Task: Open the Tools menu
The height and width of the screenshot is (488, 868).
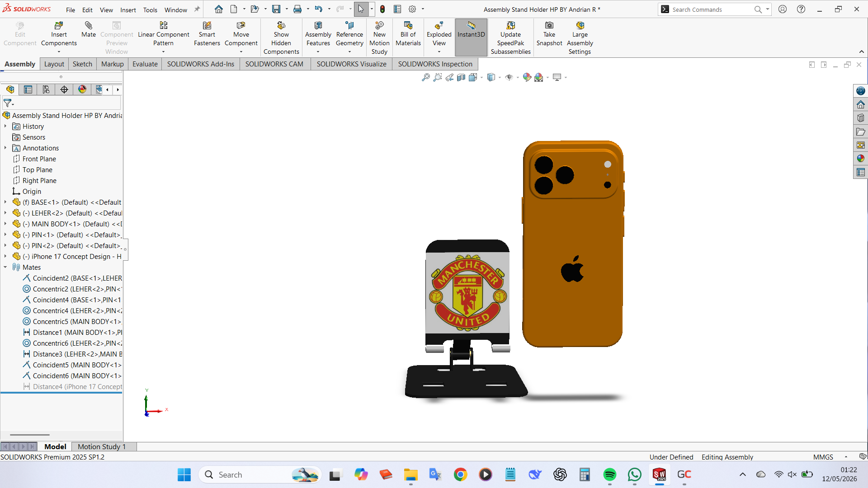Action: pos(150,10)
